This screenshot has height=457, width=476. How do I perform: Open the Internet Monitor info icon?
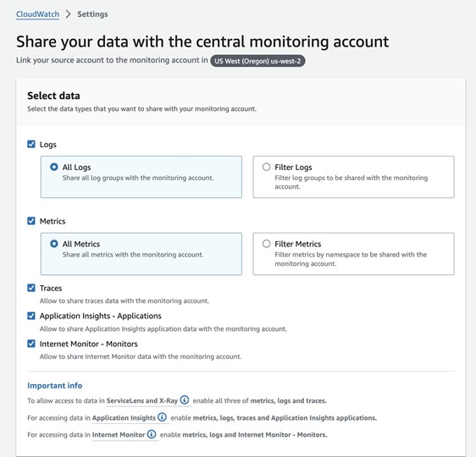click(x=152, y=434)
